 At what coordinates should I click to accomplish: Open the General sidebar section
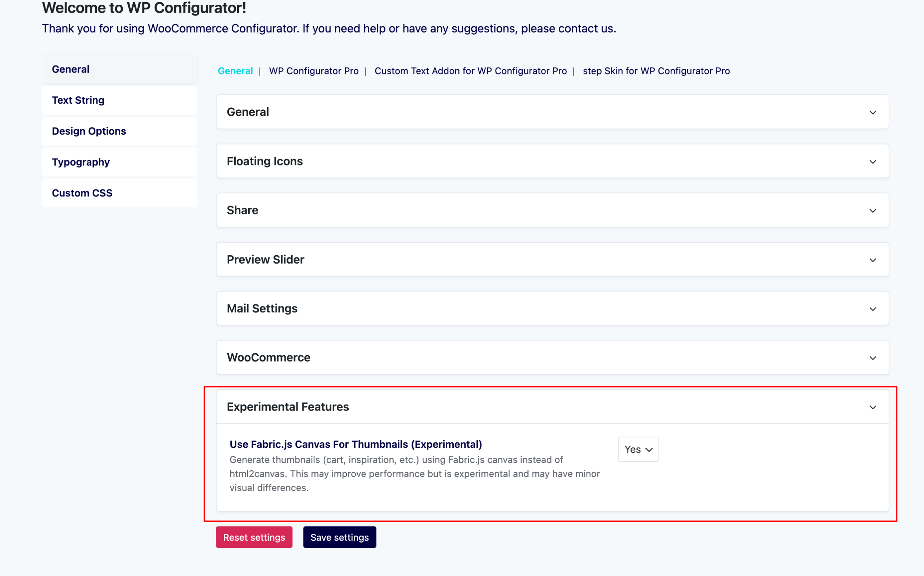point(119,69)
